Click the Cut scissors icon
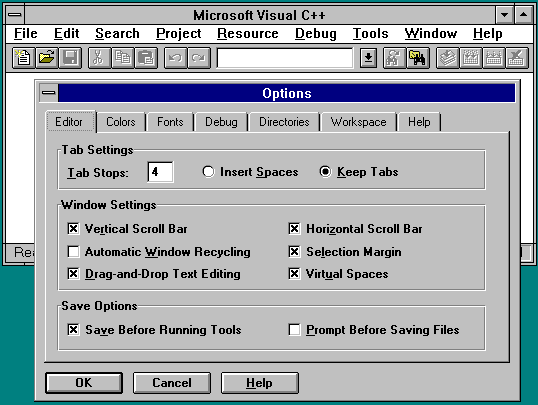Screen dimensions: 538x405 coord(99,58)
